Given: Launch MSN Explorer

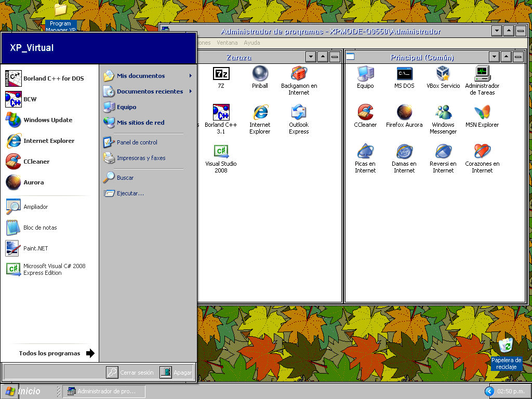Looking at the screenshot, I should coord(482,112).
